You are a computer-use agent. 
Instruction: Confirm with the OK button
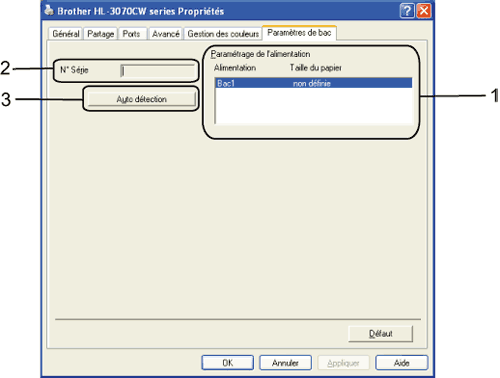point(228,363)
